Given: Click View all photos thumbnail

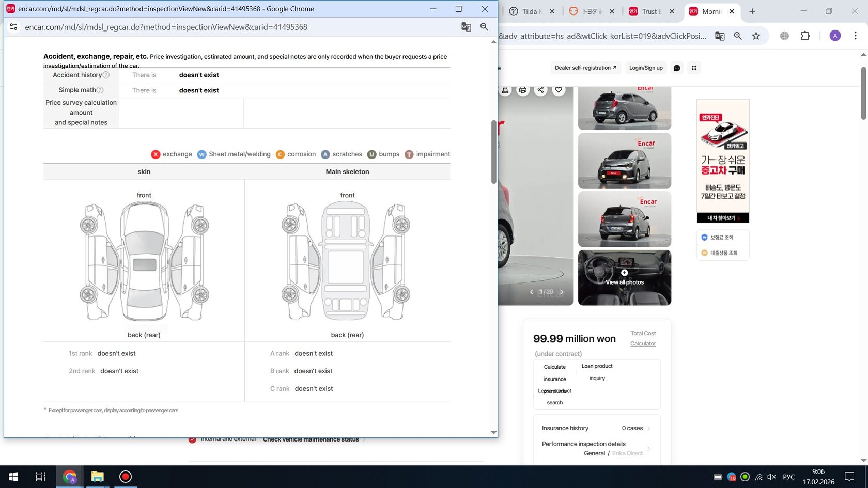Looking at the screenshot, I should pyautogui.click(x=625, y=278).
